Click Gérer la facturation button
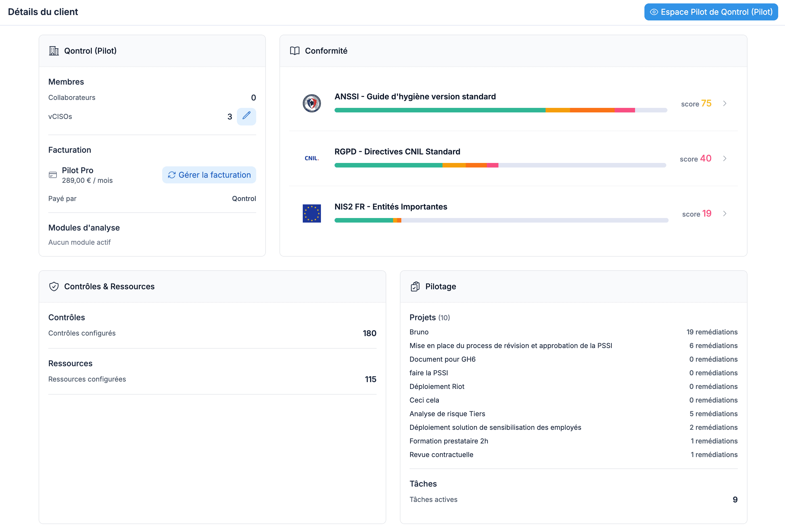Viewport: 785px width, 532px height. tap(209, 175)
